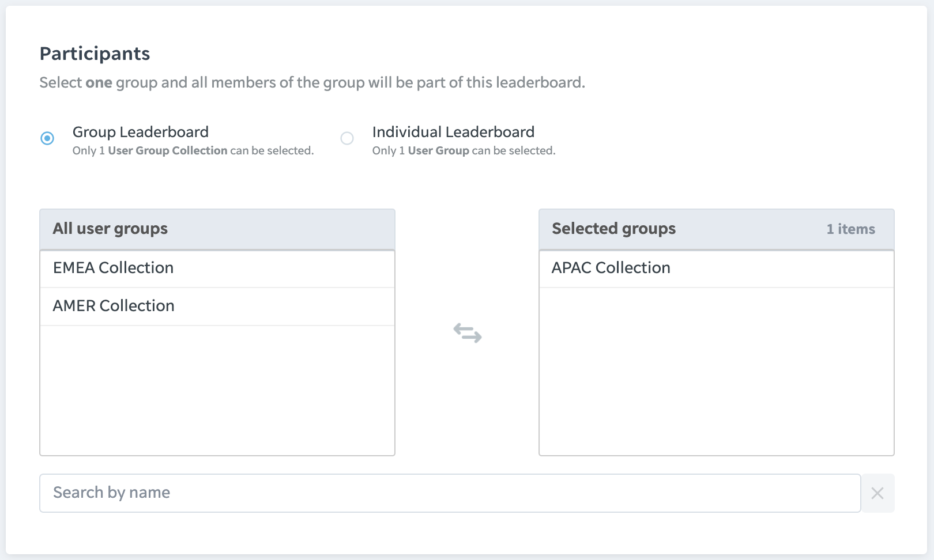Click the Participants heading
This screenshot has width=934, height=560.
point(95,54)
